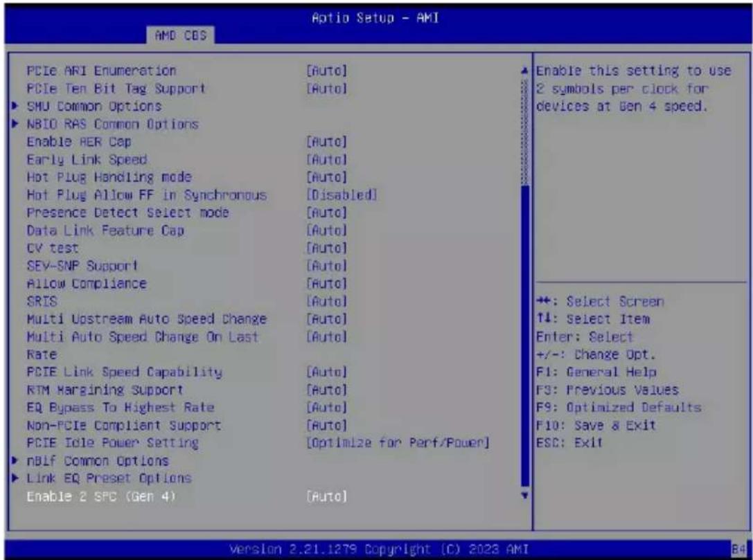Screen dimensions: 753x560
Task: Select PCIe Ten Bit Tag Support option
Action: 116,89
